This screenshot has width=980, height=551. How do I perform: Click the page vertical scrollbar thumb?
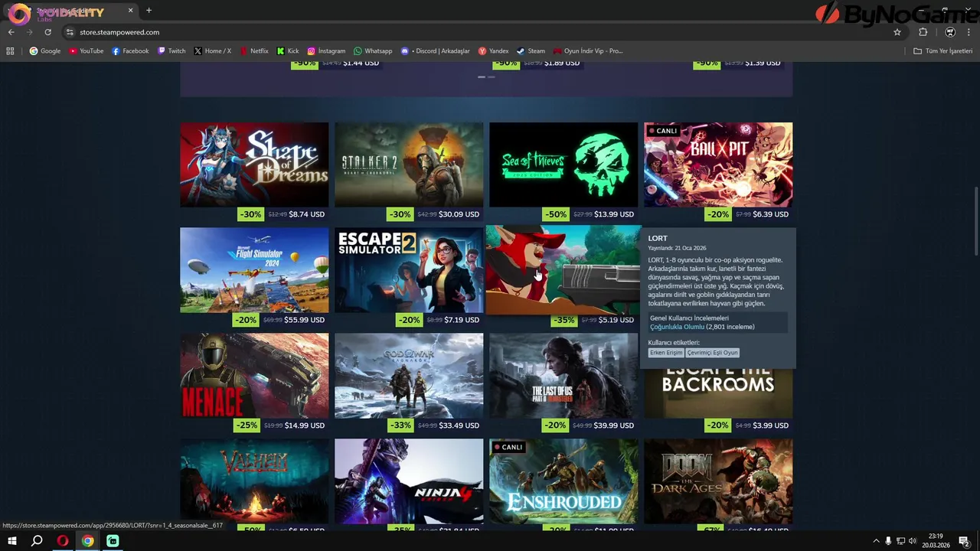tap(975, 221)
